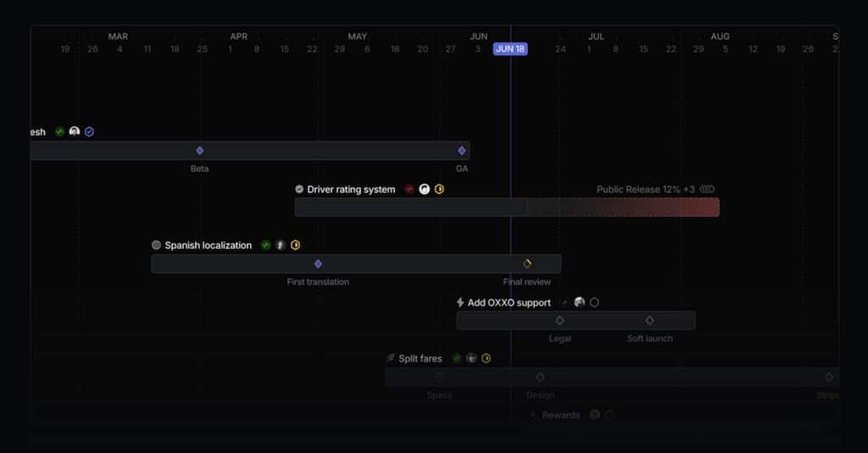Click the JUN 18 current date marker
The width and height of the screenshot is (868, 453).
pyautogui.click(x=510, y=49)
